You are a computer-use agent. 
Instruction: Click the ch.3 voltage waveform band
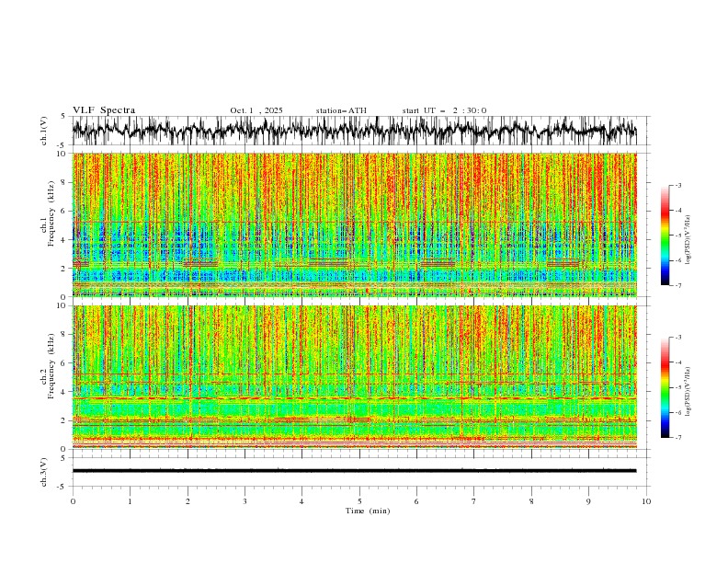(354, 471)
